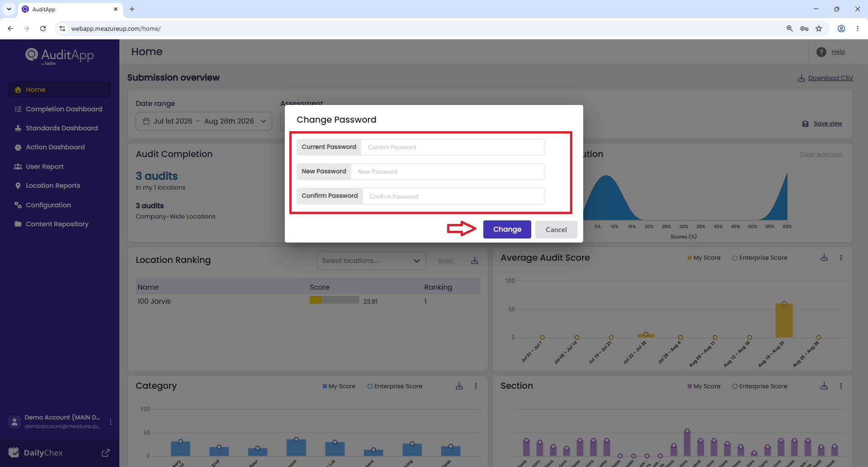
Task: View site information icon
Action: [x=62, y=29]
